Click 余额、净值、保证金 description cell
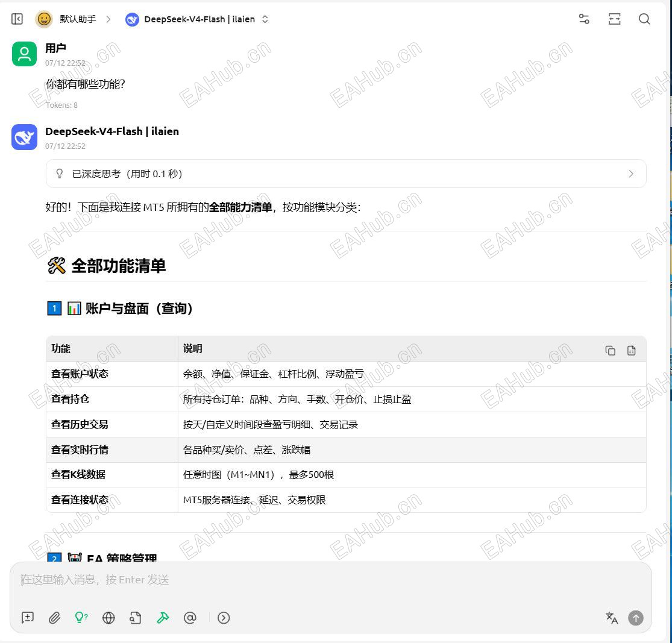672x643 pixels. (x=412, y=374)
